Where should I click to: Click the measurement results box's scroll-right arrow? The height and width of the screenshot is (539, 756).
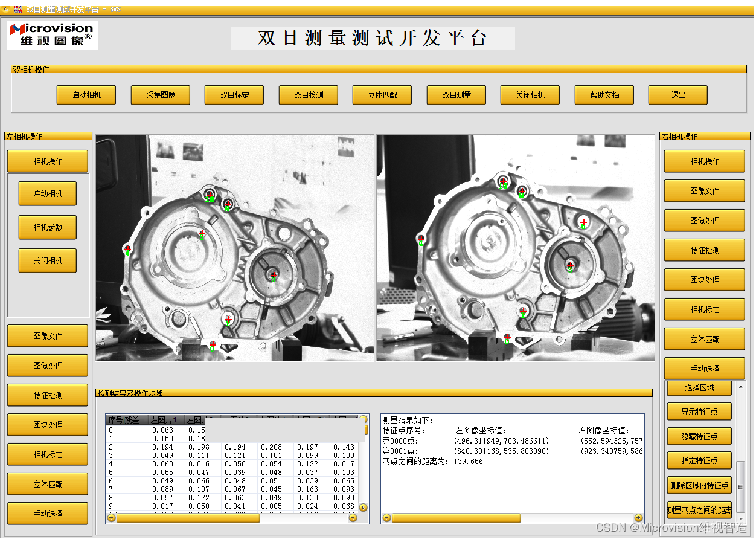639,518
